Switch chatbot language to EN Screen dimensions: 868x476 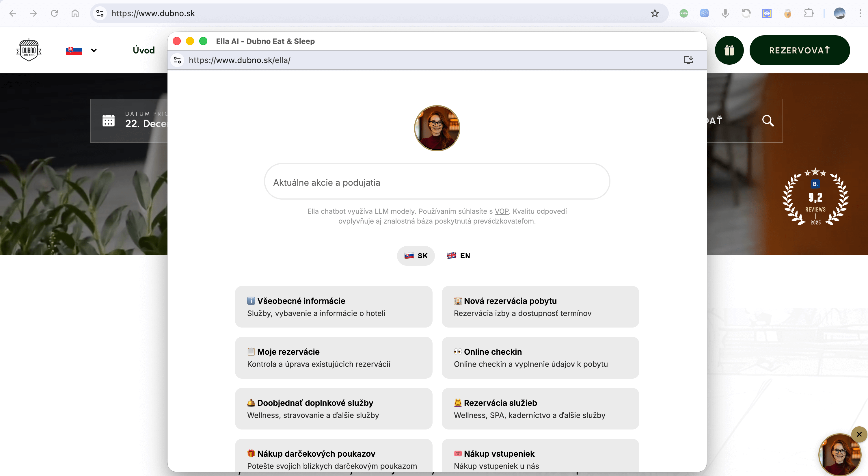pos(458,256)
